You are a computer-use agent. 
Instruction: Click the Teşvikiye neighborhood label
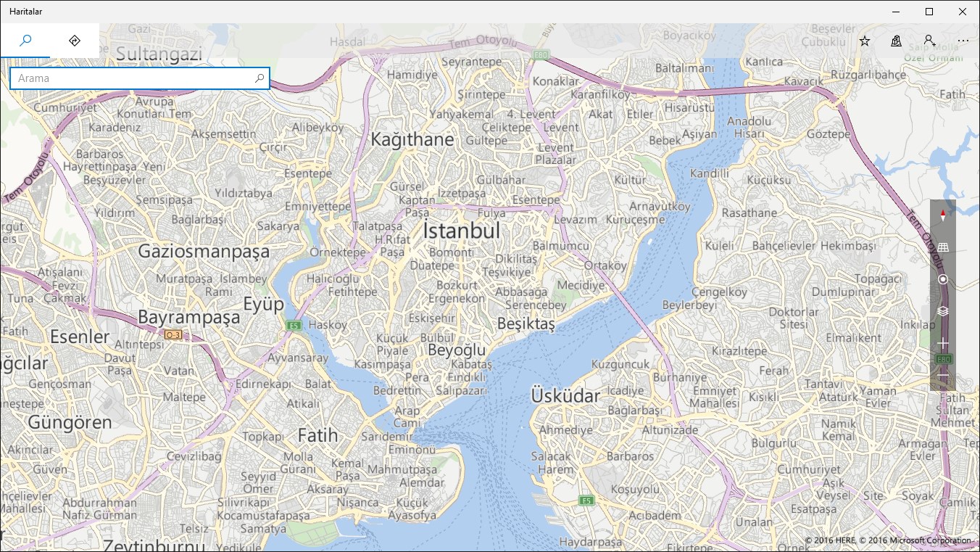pyautogui.click(x=507, y=272)
